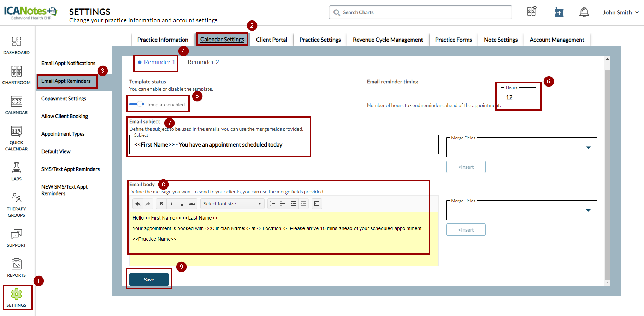Apply bold formatting in email body
Viewport: 644px width, 316px height.
[161, 204]
